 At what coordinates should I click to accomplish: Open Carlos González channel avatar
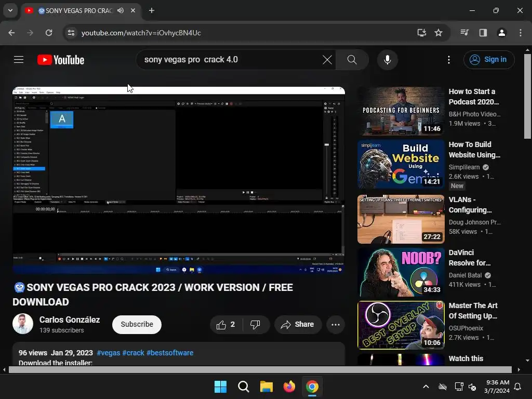pyautogui.click(x=23, y=324)
